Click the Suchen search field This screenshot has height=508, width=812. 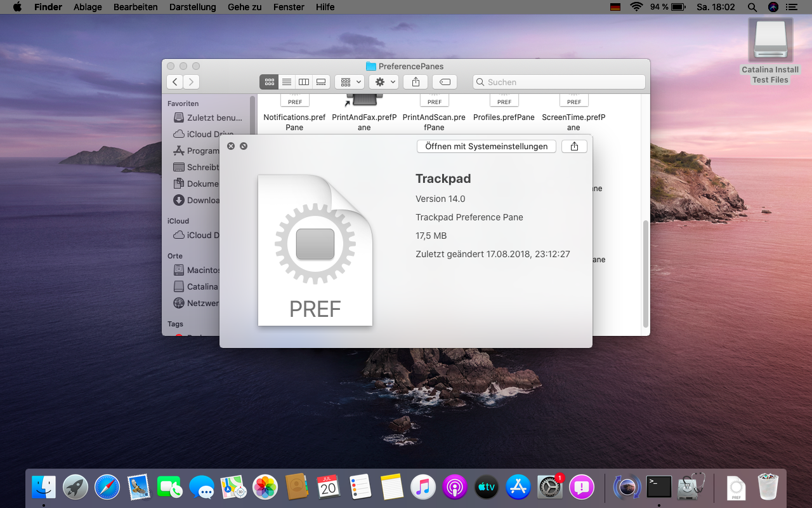point(559,82)
